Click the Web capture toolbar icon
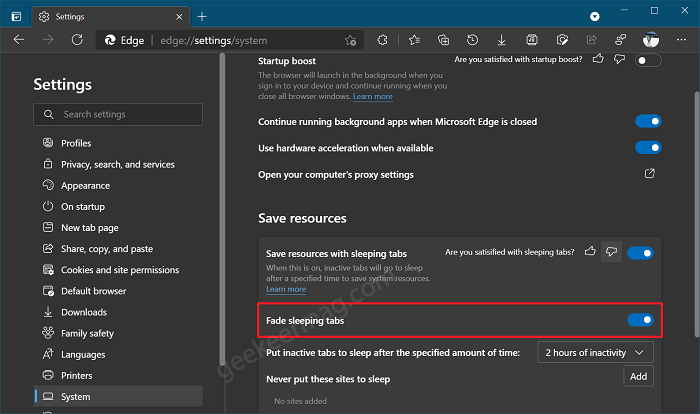 (x=562, y=40)
